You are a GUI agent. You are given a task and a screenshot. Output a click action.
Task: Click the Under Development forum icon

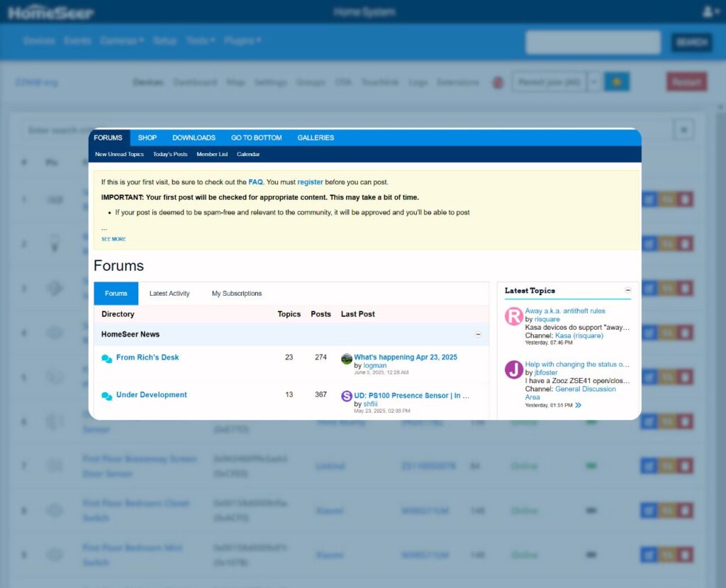[106, 396]
